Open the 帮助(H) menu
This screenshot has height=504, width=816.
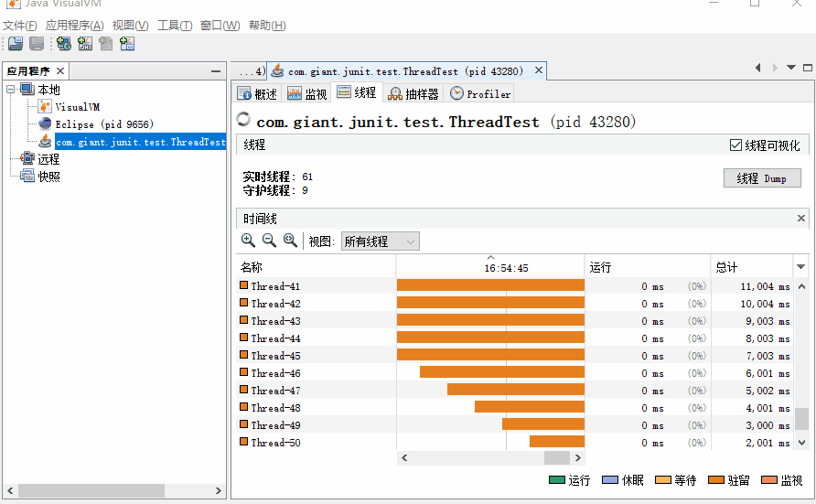pos(267,26)
